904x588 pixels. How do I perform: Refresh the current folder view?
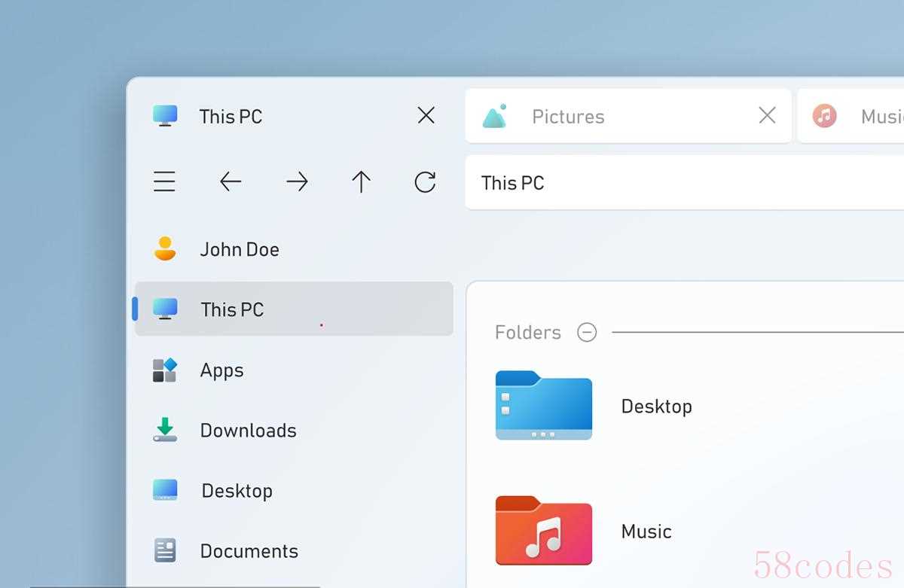tap(426, 181)
